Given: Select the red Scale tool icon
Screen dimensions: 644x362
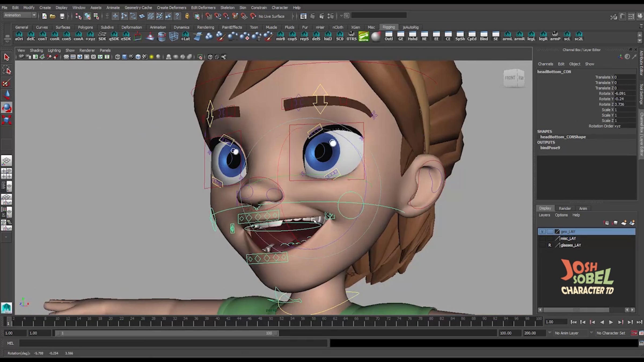Looking at the screenshot, I should tap(7, 120).
